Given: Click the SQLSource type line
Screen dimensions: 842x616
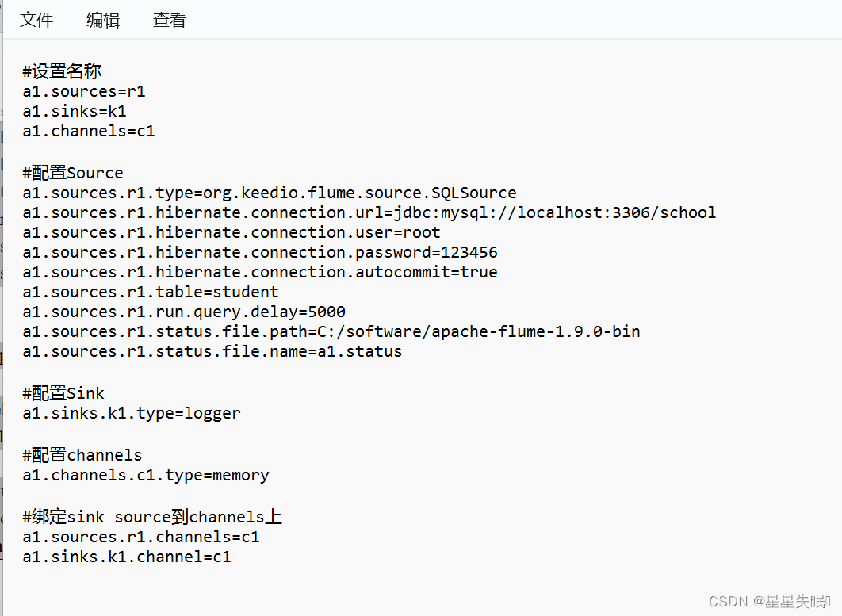Looking at the screenshot, I should pos(270,193).
